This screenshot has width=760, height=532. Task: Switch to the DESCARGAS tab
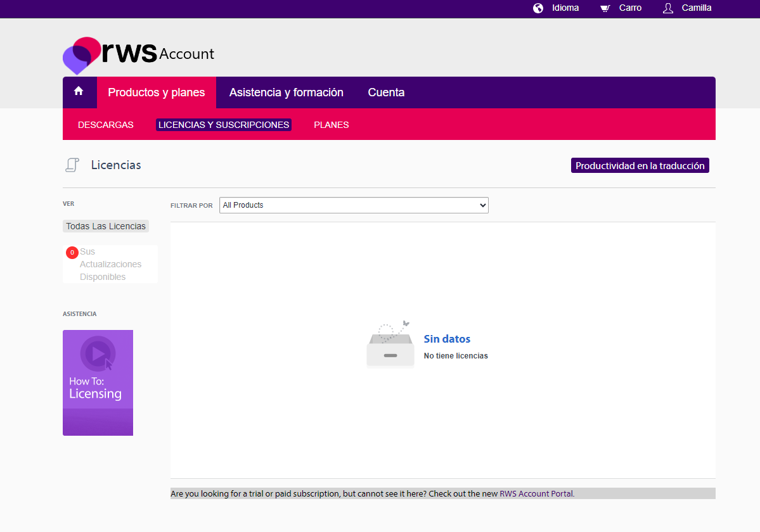point(105,125)
